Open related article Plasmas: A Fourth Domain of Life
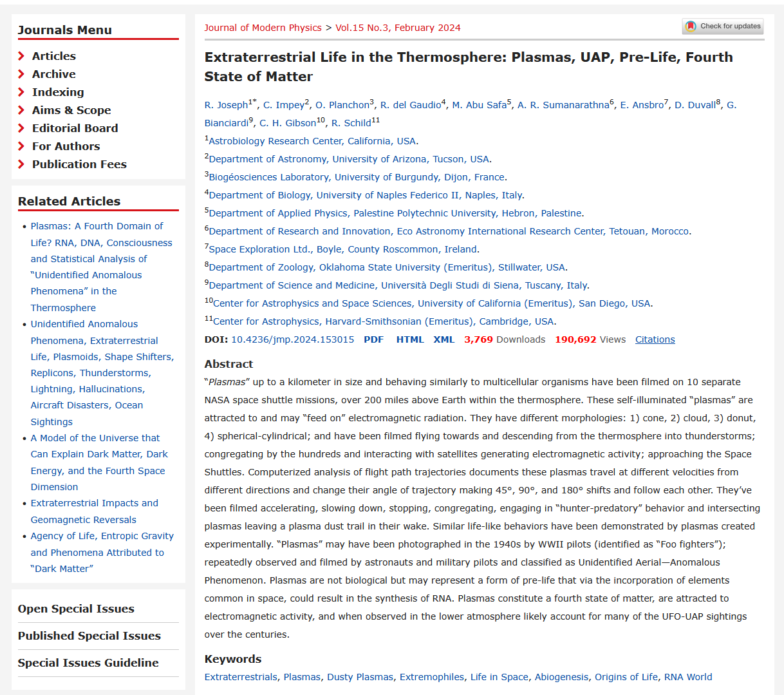This screenshot has height=695, width=784. [102, 267]
